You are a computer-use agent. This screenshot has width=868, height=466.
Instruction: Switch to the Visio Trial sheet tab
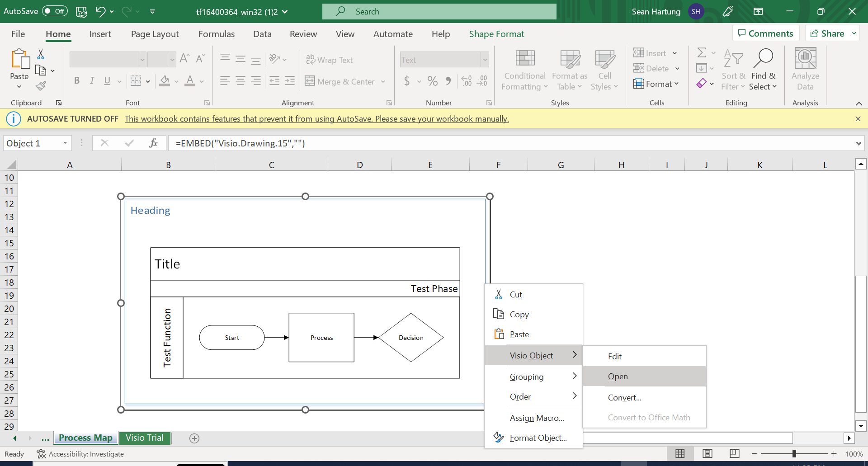[145, 438]
